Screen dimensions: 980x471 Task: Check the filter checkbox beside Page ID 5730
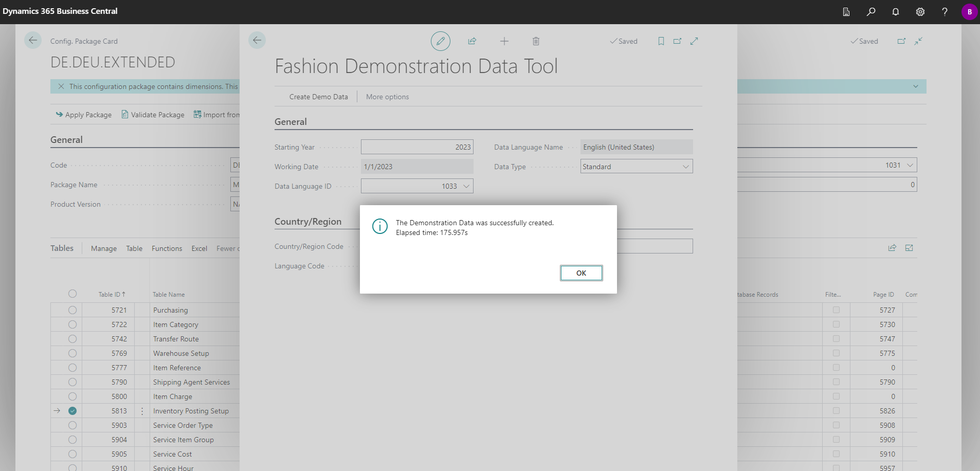coord(836,324)
